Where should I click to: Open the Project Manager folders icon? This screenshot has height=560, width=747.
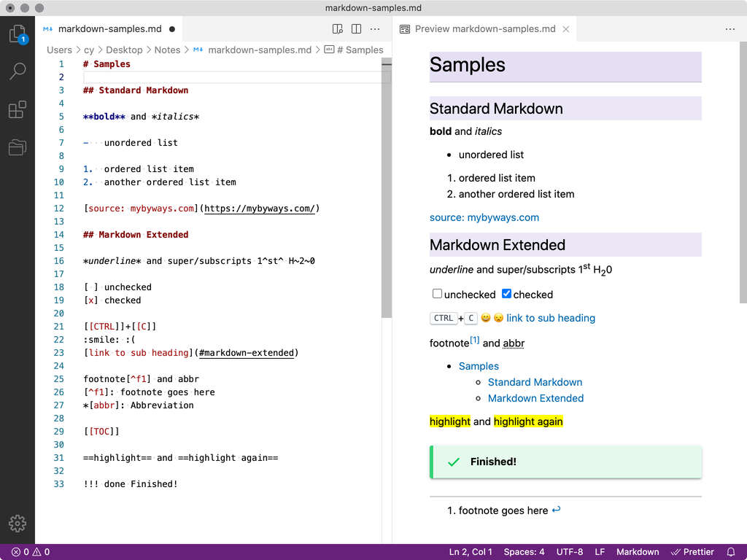coord(18,147)
